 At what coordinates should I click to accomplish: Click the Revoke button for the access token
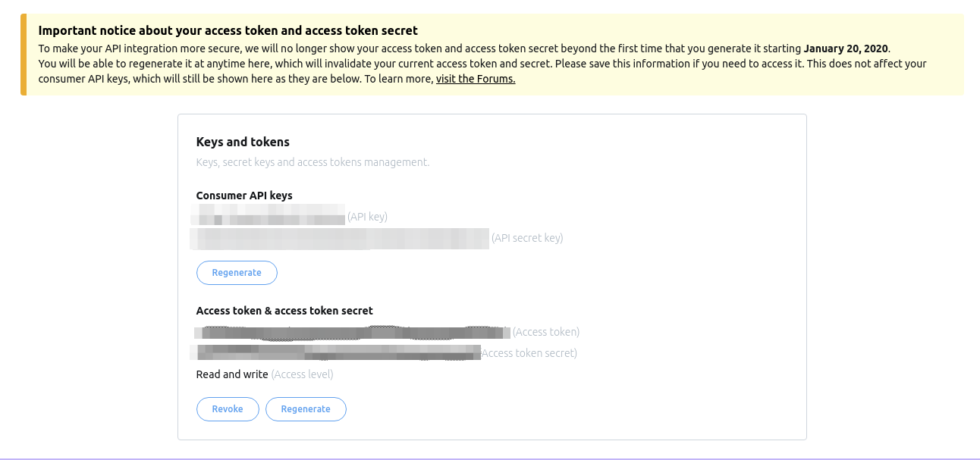228,408
